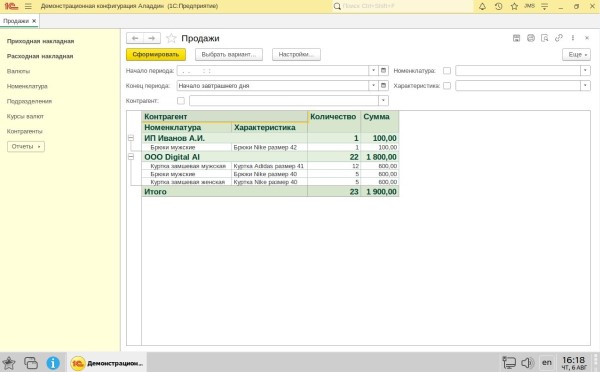Select the Куртка Adidas размер 41 cell
Viewport: 600px width, 372px height.
tap(269, 166)
